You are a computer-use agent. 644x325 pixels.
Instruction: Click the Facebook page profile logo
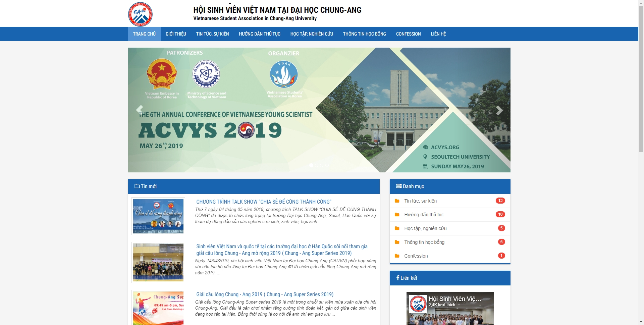coord(418,304)
